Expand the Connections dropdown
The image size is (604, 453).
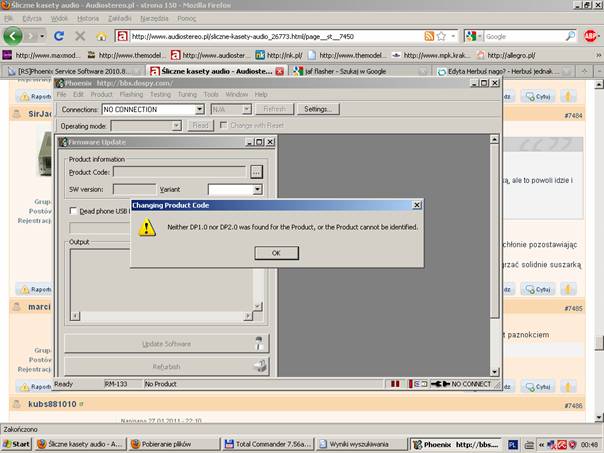(199, 109)
